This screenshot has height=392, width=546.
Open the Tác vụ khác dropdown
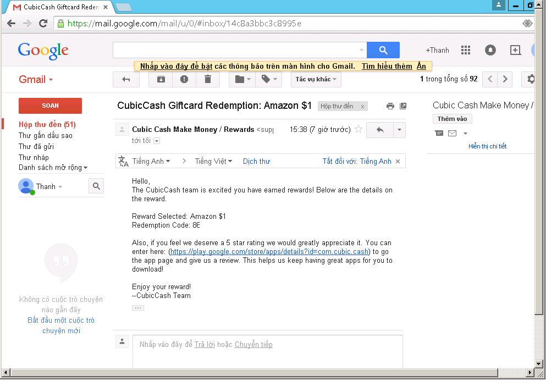(316, 79)
